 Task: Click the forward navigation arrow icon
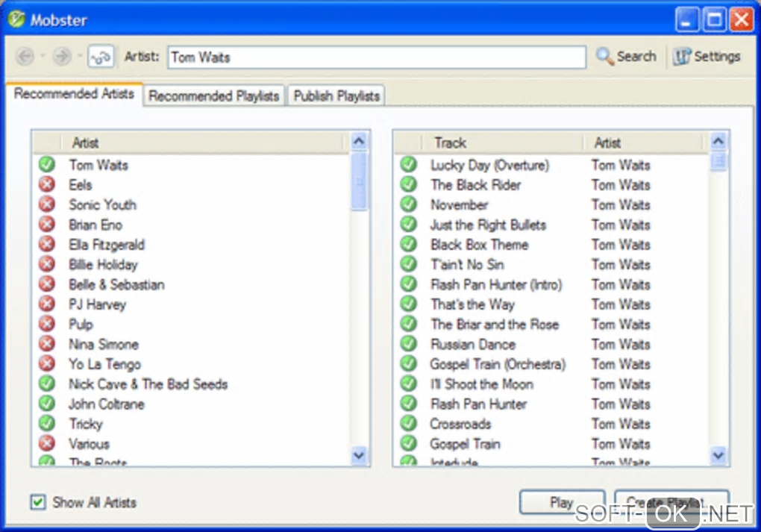(62, 56)
